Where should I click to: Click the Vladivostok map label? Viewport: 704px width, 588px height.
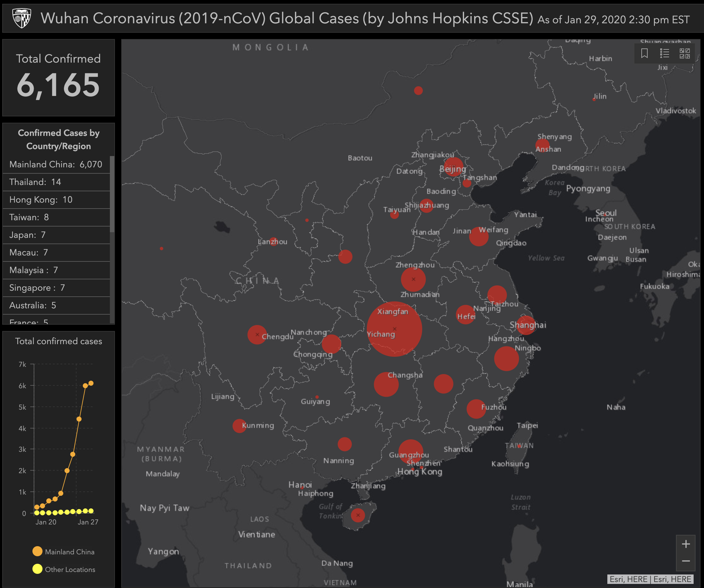coord(676,110)
